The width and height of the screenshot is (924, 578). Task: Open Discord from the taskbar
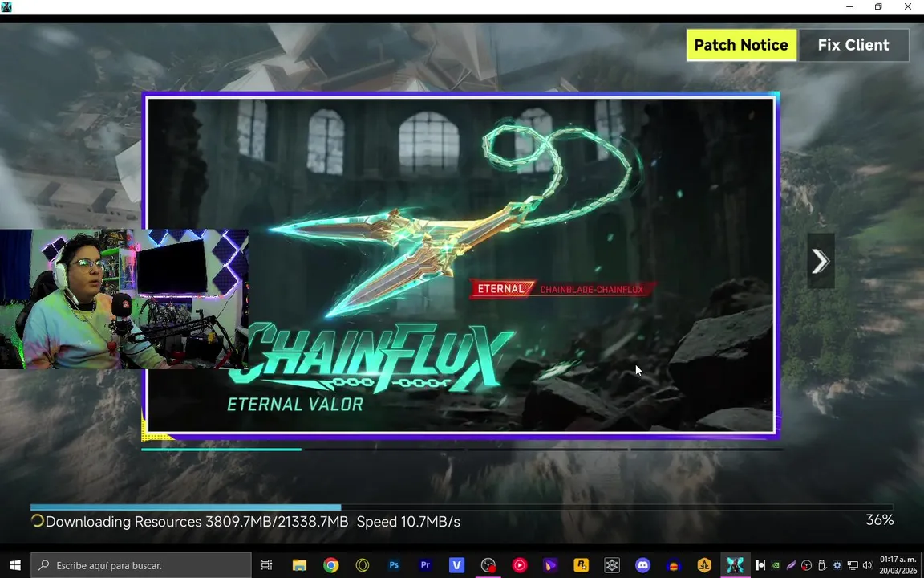tap(643, 565)
